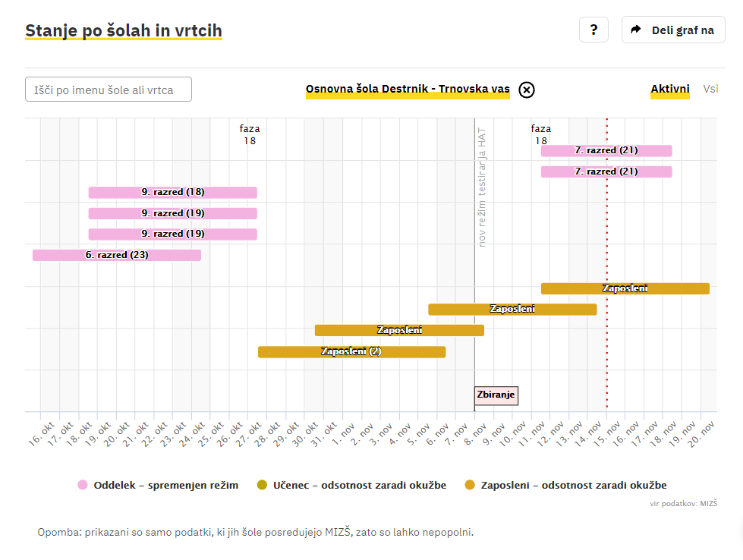Click pink Oddelek legend dot
The image size is (743, 560).
point(83,485)
